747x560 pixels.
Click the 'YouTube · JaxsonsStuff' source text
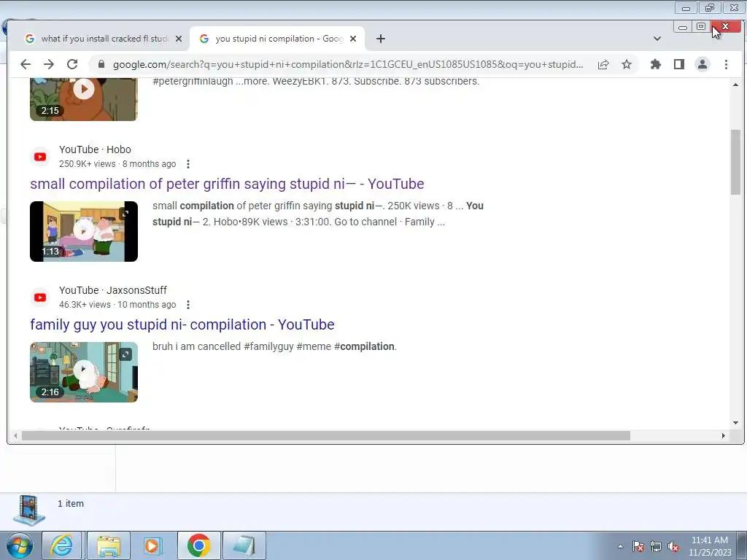coord(113,290)
